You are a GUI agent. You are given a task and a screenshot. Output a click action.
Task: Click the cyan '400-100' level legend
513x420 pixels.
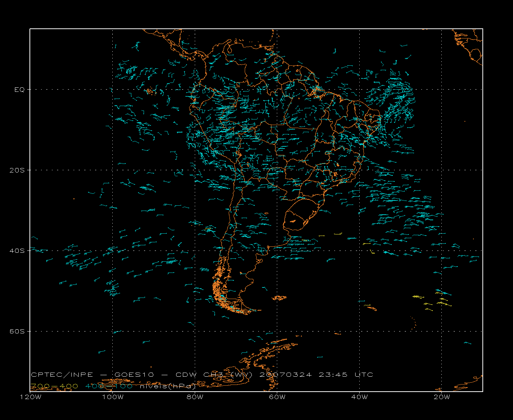pos(109,386)
